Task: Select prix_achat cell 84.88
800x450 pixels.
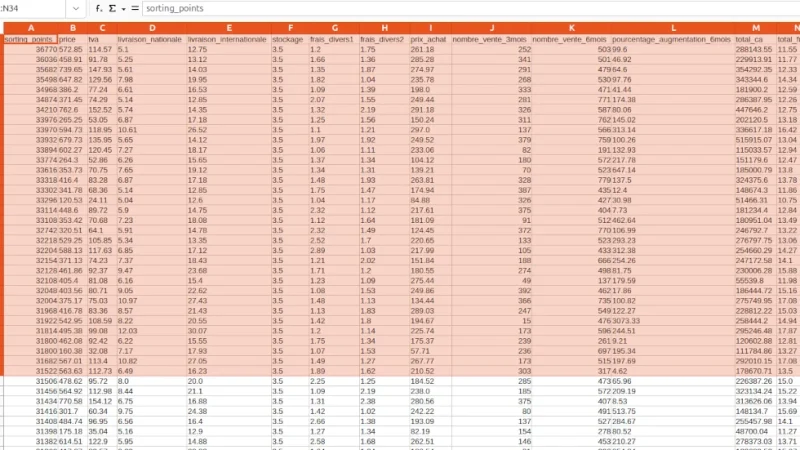Action: (430, 200)
